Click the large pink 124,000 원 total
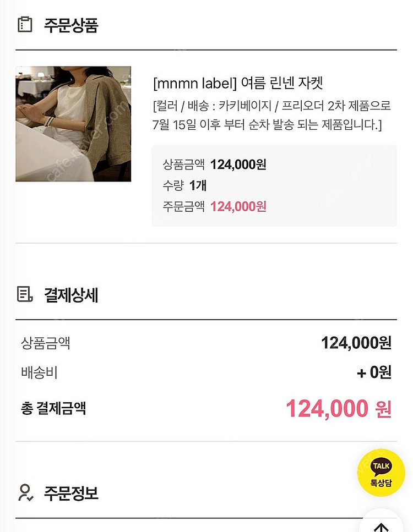Image resolution: width=413 pixels, height=532 pixels. [338, 409]
